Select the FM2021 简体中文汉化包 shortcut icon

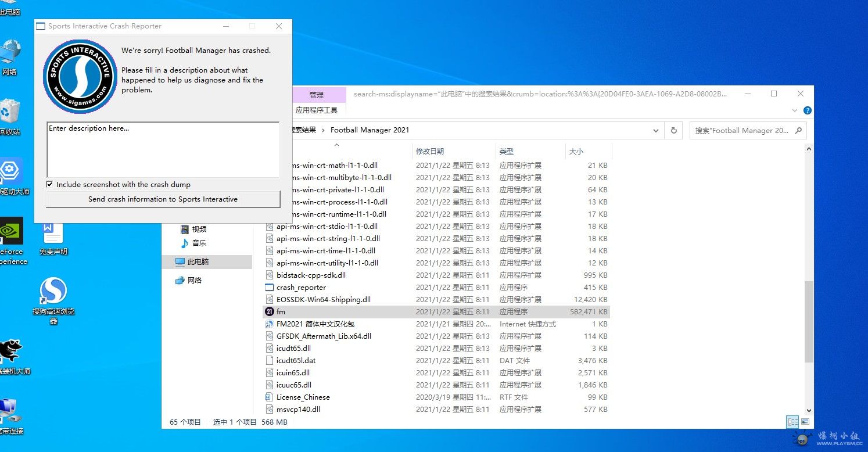(x=269, y=324)
